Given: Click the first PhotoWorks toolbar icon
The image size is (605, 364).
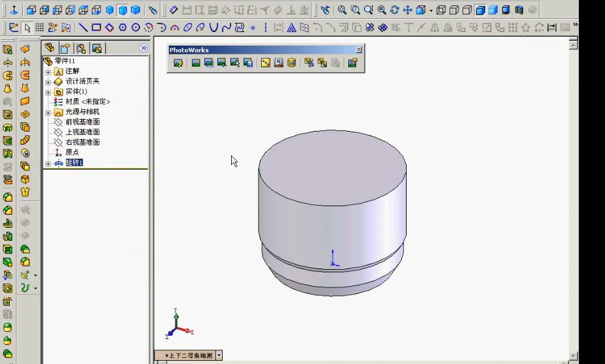Looking at the screenshot, I should tap(178, 63).
